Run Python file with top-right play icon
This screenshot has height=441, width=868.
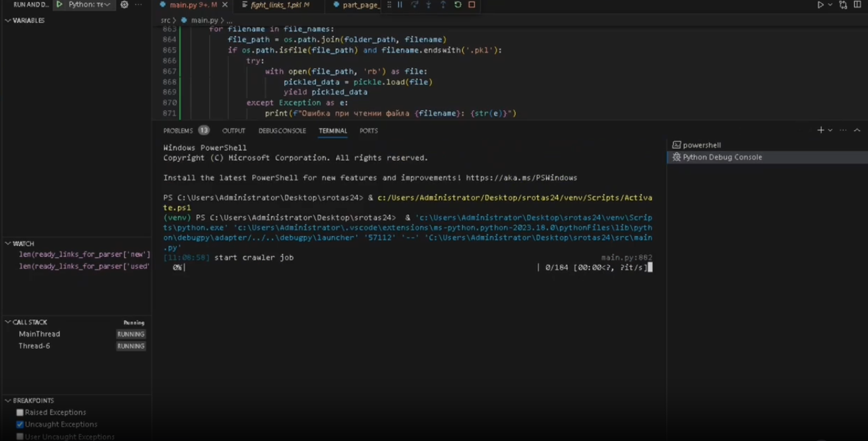(821, 5)
